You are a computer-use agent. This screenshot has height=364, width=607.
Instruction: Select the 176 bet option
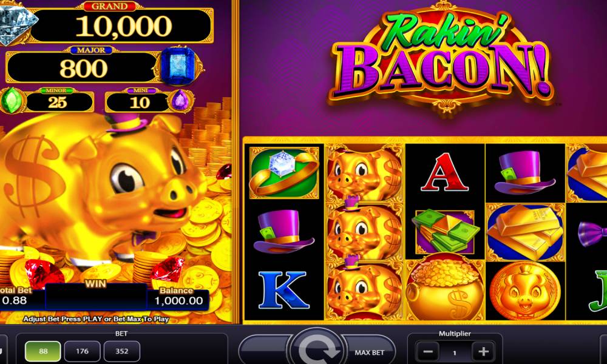pos(82,351)
